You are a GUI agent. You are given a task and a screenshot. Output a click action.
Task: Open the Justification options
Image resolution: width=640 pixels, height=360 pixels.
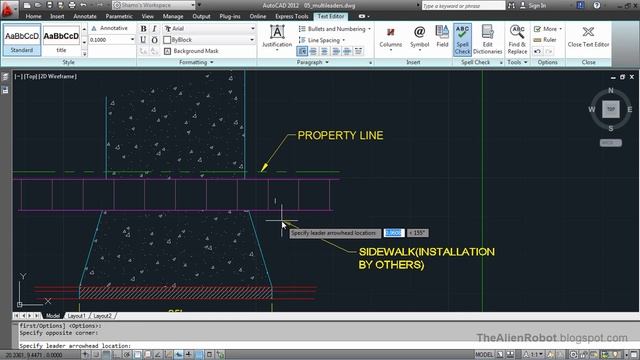[x=277, y=38]
